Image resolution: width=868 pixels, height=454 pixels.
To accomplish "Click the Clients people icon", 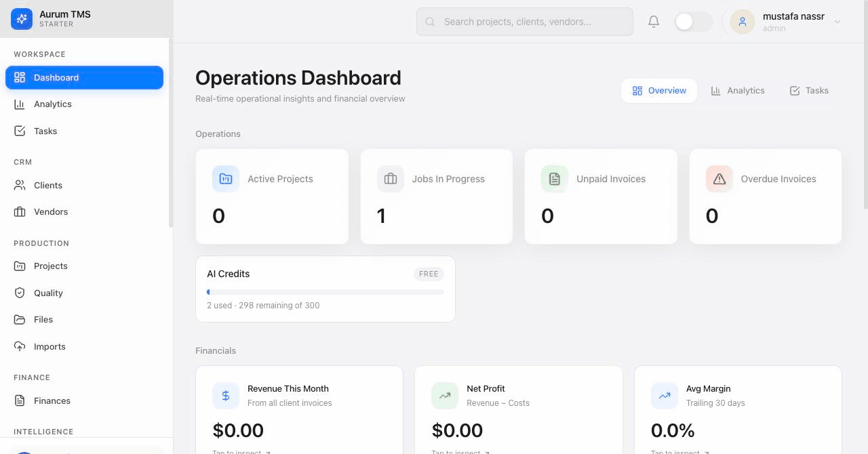I will pos(20,185).
